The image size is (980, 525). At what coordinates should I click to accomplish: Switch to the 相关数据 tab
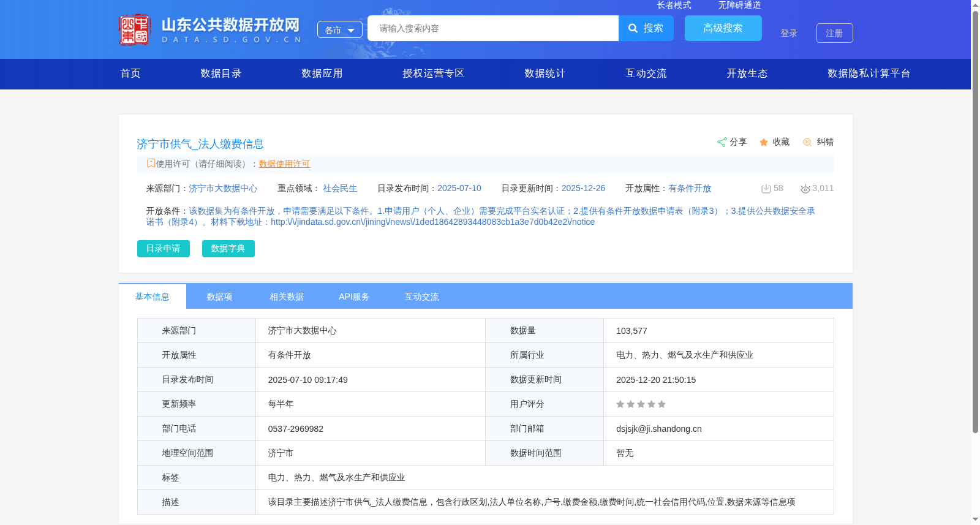[287, 296]
